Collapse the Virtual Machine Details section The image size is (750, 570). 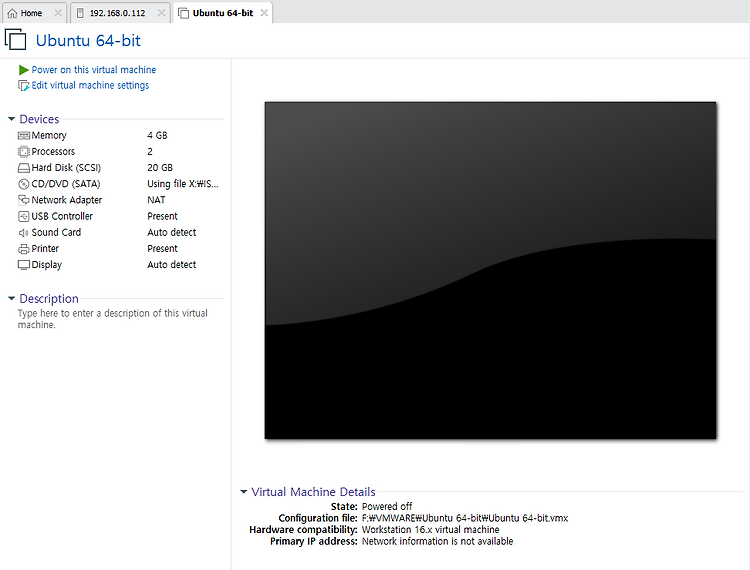pos(243,492)
